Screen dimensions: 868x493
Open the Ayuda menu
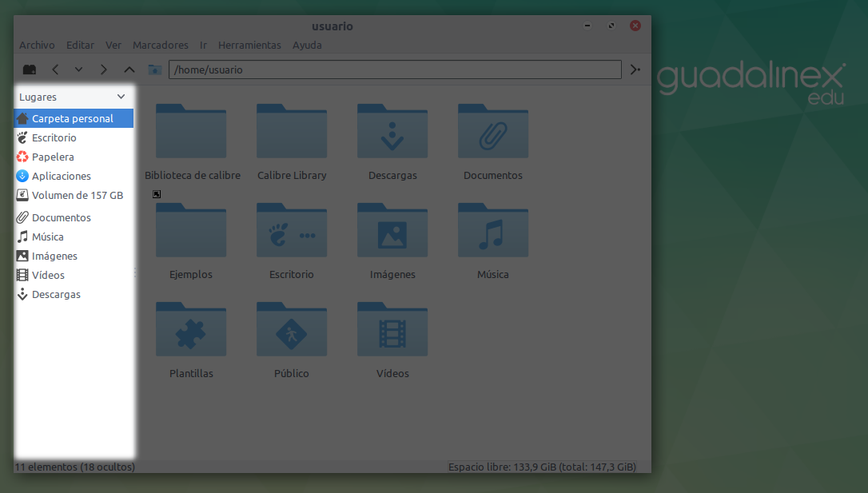(307, 46)
